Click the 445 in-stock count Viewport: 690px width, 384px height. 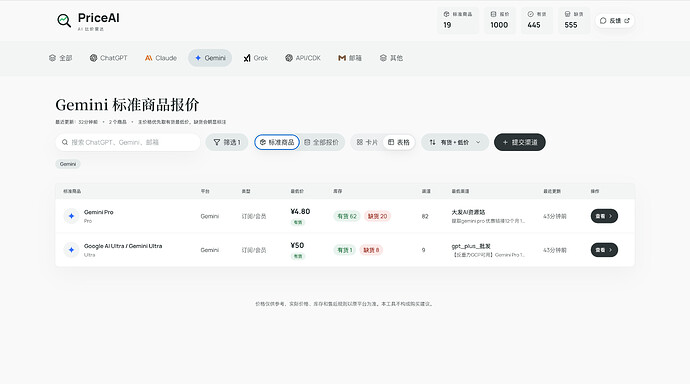coord(534,25)
